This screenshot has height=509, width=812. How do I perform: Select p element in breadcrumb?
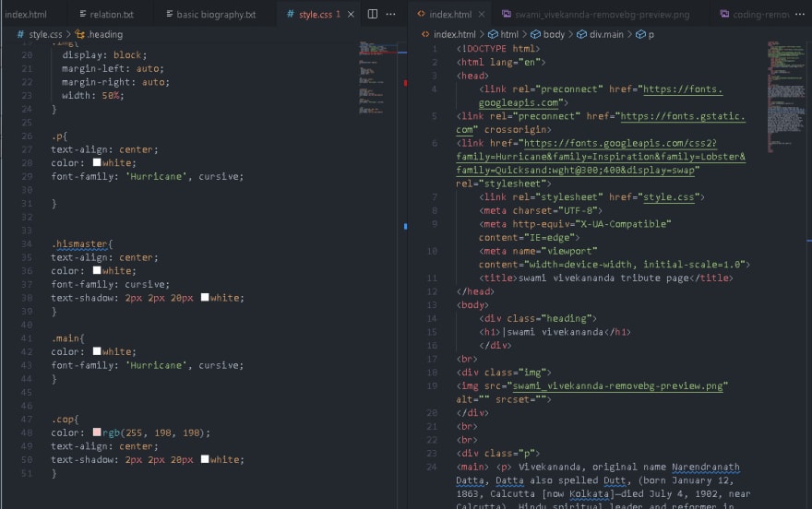click(x=651, y=35)
